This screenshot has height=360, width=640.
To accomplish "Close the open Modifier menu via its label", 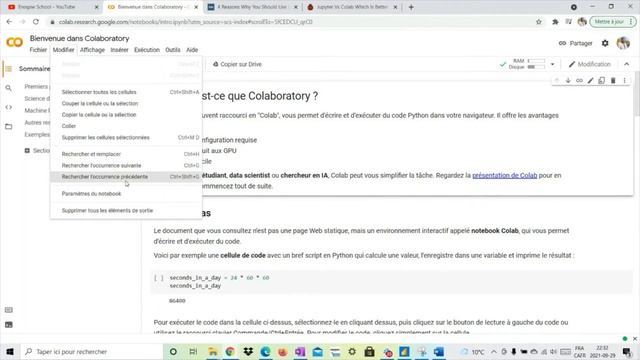I will click(63, 50).
